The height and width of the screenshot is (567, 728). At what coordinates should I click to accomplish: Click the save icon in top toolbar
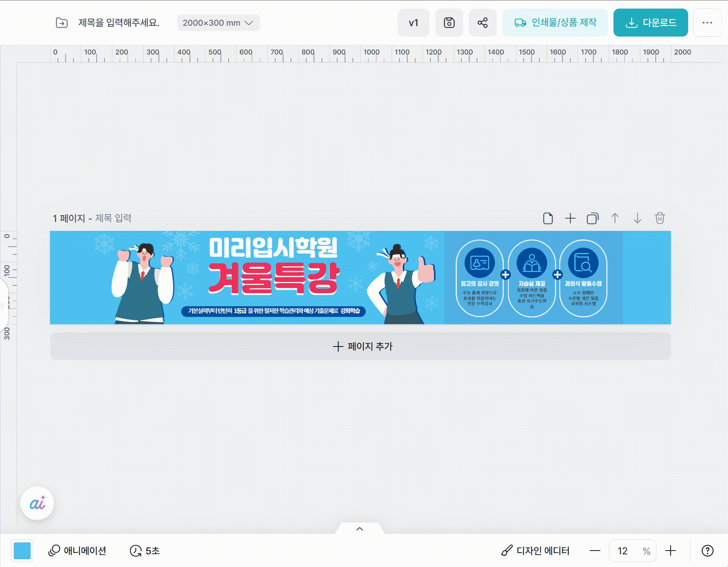(449, 23)
